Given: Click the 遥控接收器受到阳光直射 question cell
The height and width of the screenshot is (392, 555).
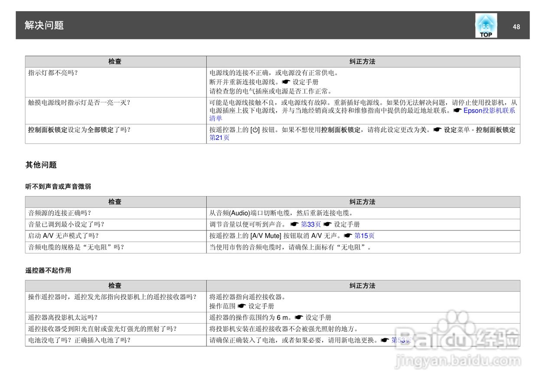Looking at the screenshot, I should pos(116,329).
